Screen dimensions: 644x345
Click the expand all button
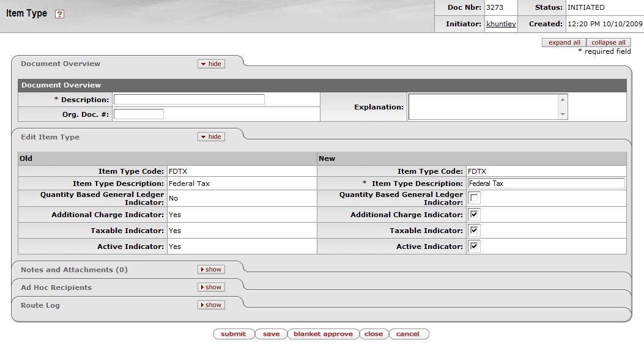point(564,43)
